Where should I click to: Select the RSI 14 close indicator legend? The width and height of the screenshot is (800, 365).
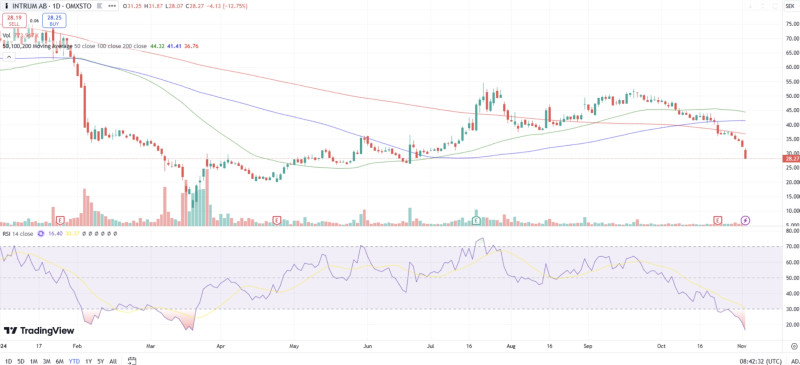18,233
